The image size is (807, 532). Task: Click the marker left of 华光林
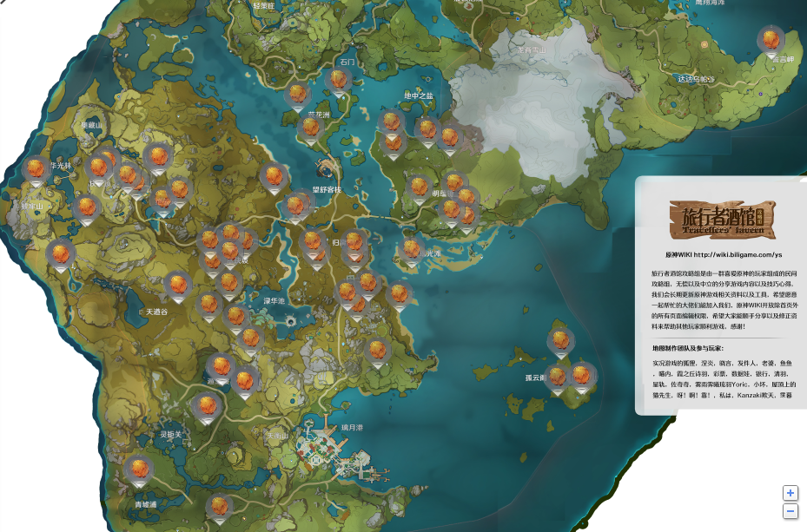pyautogui.click(x=36, y=171)
